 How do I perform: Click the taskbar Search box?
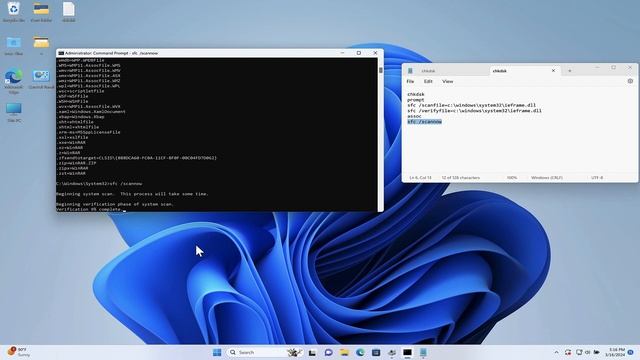click(264, 352)
